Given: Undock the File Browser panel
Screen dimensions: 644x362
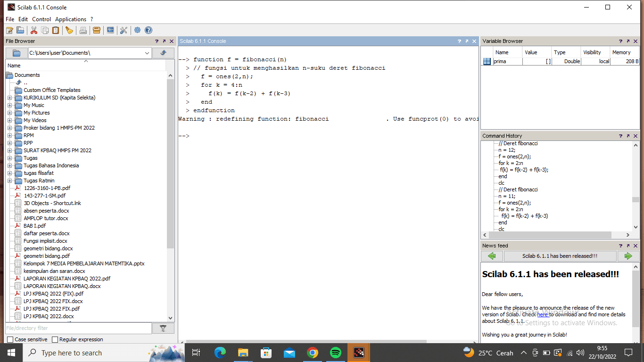Looking at the screenshot, I should point(164,41).
